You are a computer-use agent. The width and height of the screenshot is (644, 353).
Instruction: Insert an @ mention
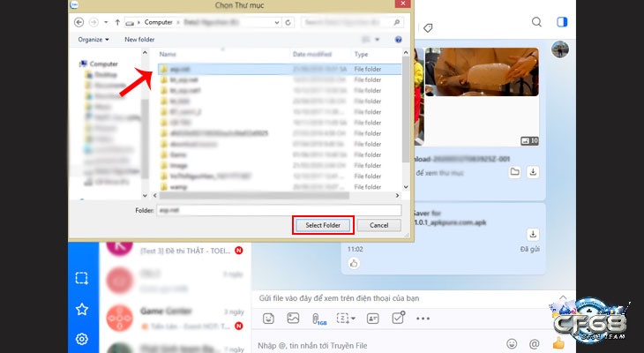[x=534, y=343]
